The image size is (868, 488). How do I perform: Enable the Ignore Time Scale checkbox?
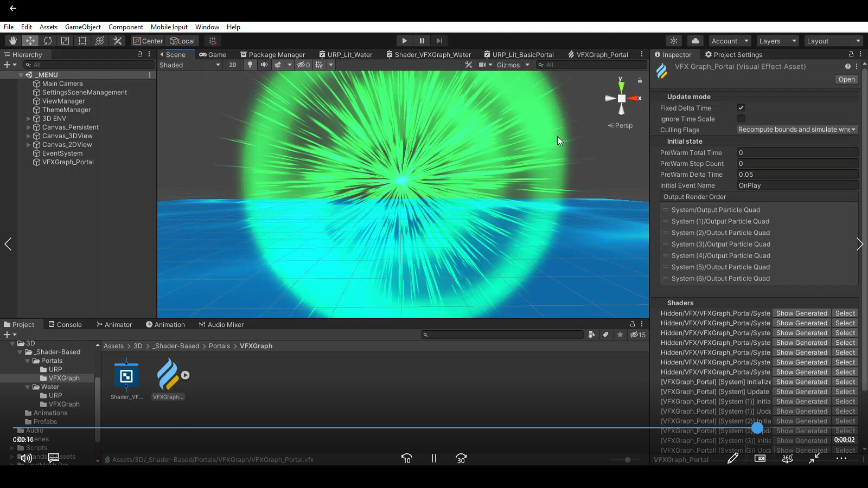point(741,119)
